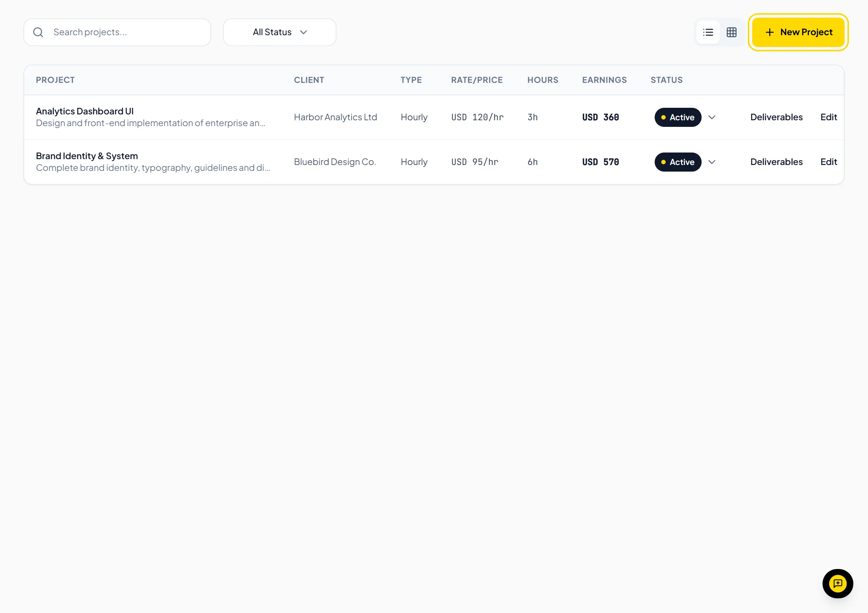
Task: Edit the Brand Identity & System project
Action: coord(828,162)
